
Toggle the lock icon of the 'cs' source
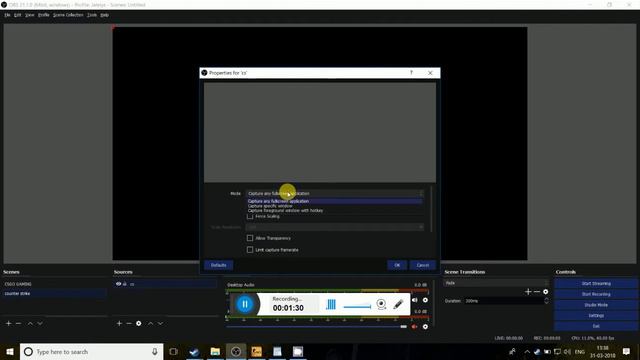(x=125, y=284)
